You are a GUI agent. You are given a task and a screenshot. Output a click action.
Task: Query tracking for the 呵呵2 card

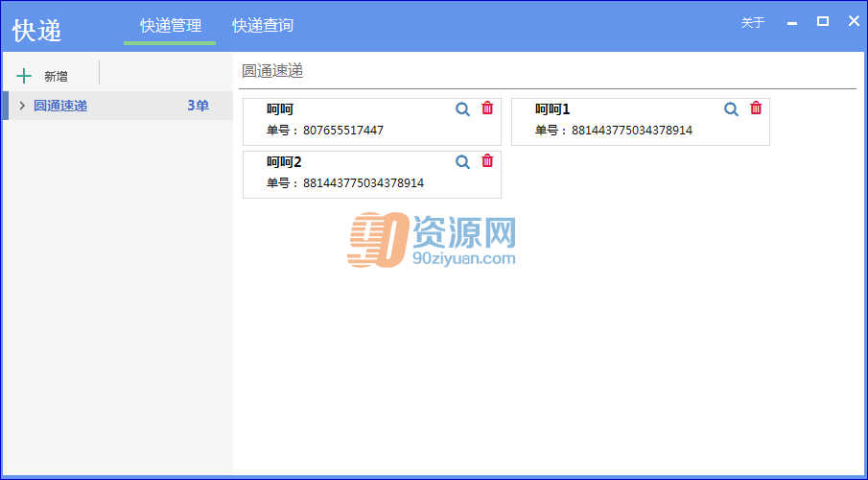[x=463, y=162]
